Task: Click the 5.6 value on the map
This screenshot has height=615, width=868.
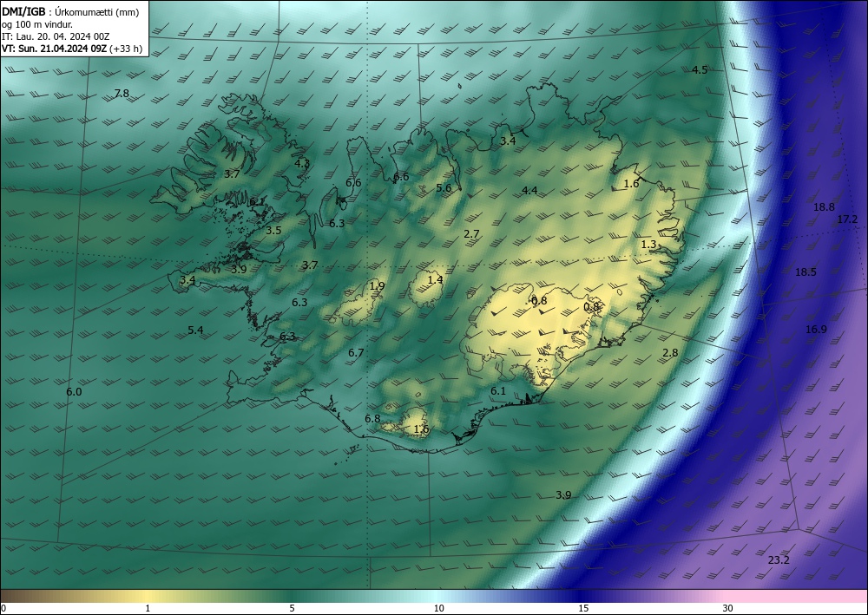Action: pos(444,187)
